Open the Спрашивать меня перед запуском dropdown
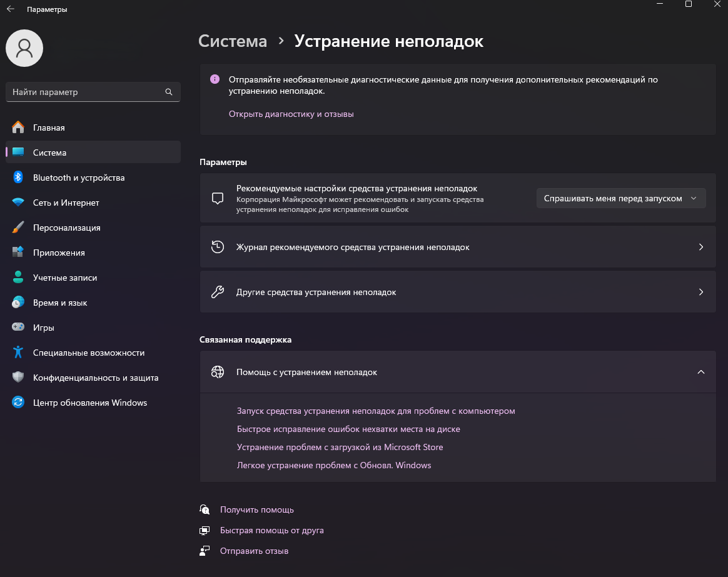728x577 pixels. 620,198
